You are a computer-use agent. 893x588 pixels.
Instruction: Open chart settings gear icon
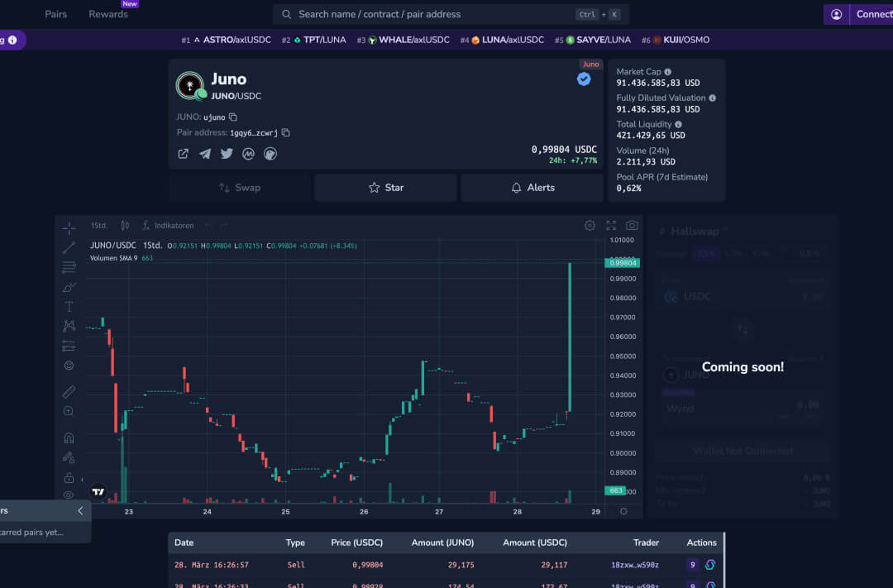pyautogui.click(x=590, y=225)
